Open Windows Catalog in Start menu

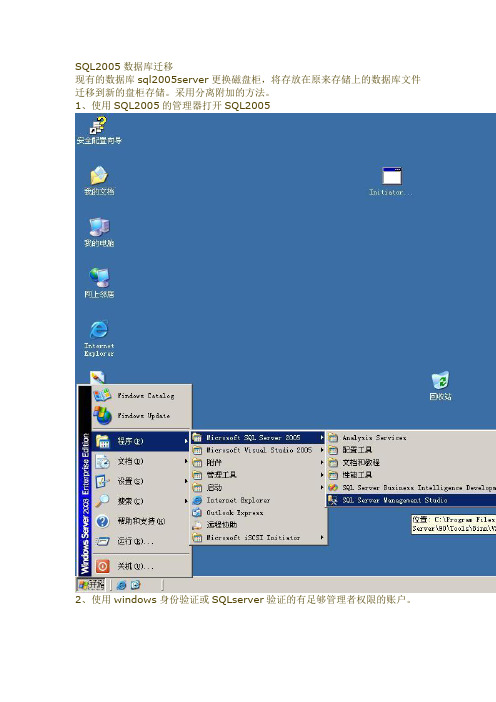(x=142, y=395)
